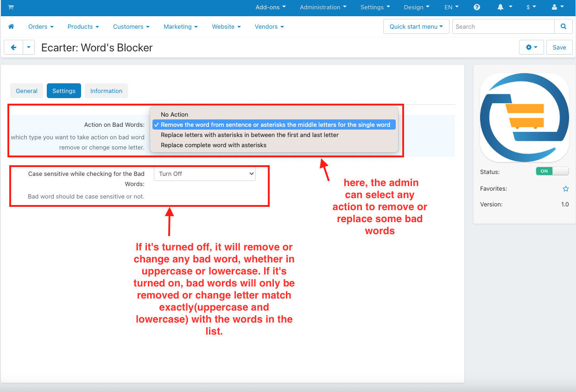This screenshot has width=576, height=392.
Task: Expand the caret next to back arrow
Action: click(29, 47)
